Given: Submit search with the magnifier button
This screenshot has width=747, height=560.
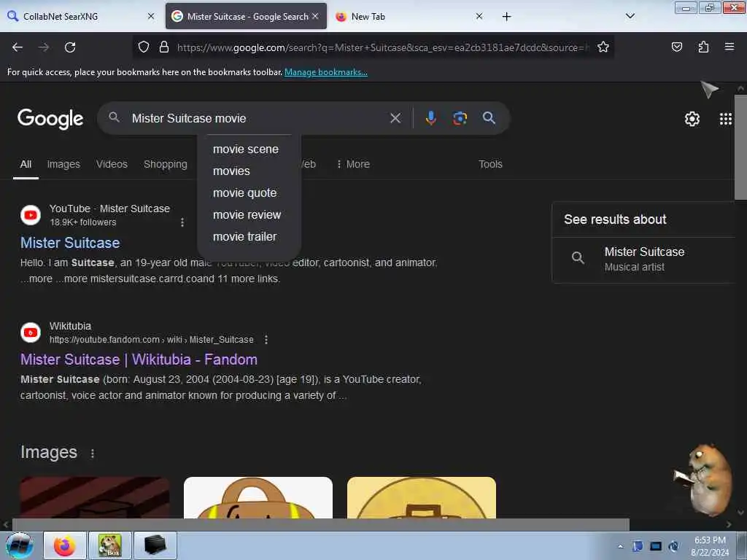Looking at the screenshot, I should click(x=489, y=118).
